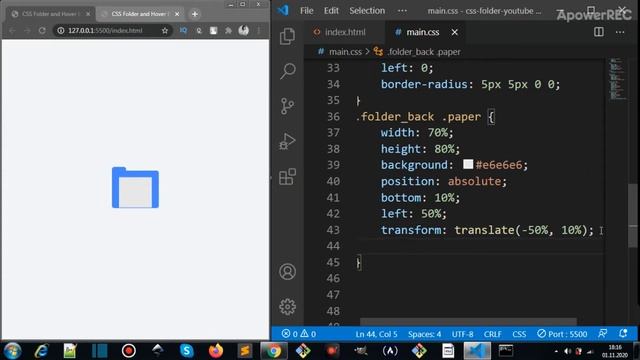The height and width of the screenshot is (360, 640).
Task: Click the editor vertical scrollbar
Action: (633, 216)
